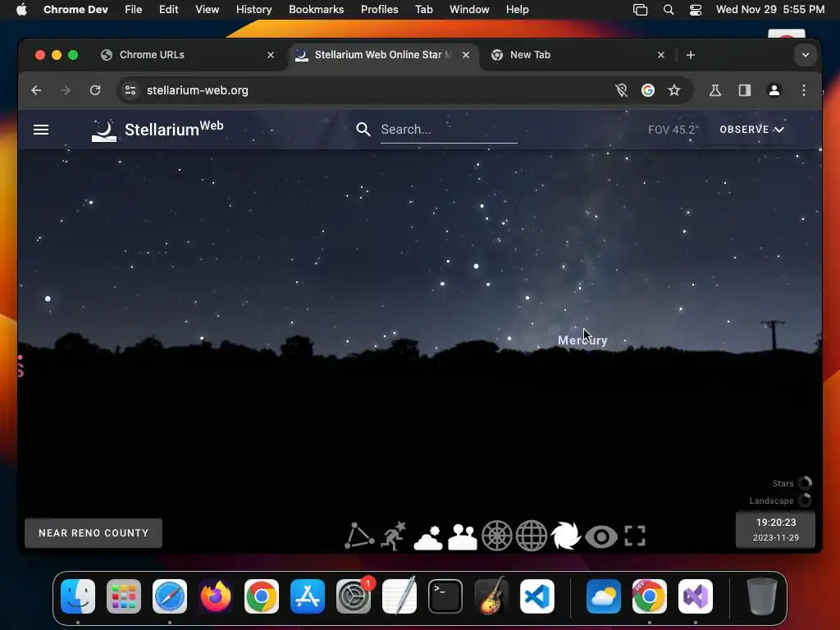Open Chrome Labs flask icon

714,90
